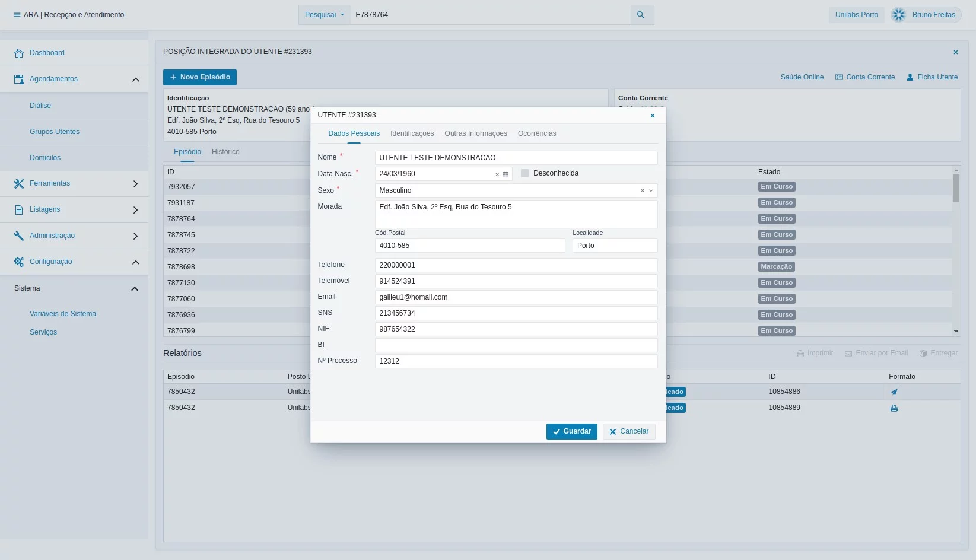Click the Listagens document icon
The height and width of the screenshot is (560, 976).
tap(19, 209)
